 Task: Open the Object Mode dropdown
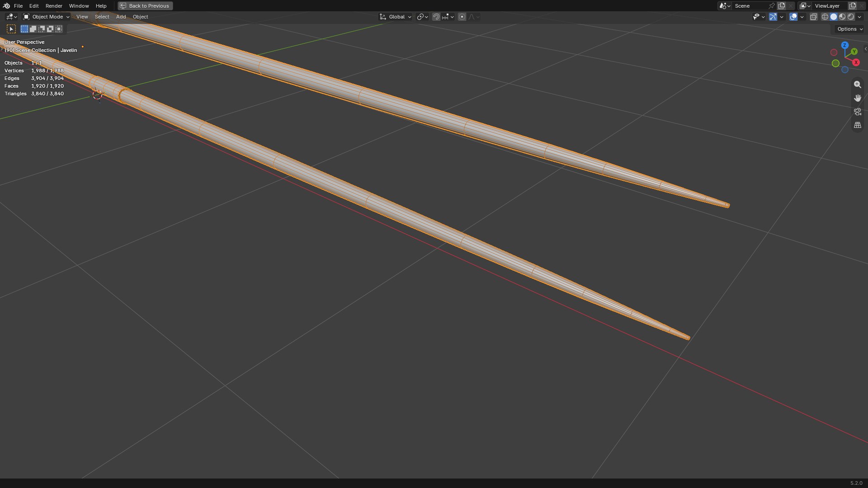click(46, 17)
